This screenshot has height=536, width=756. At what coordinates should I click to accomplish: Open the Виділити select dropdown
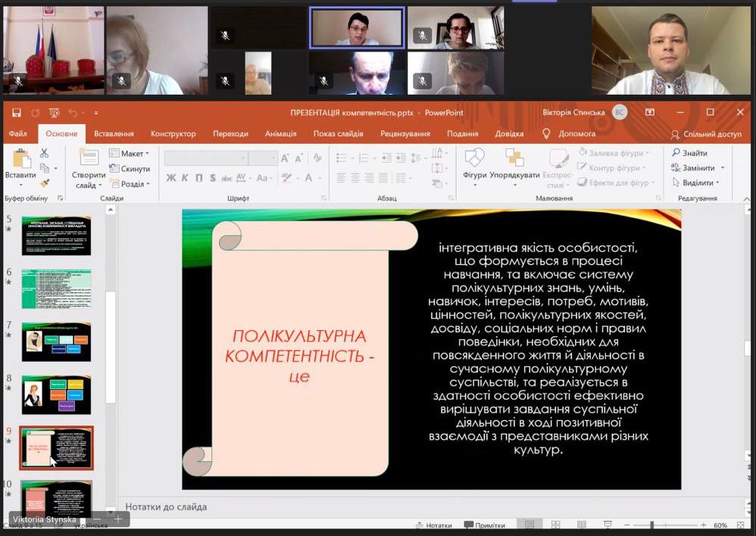tap(697, 182)
